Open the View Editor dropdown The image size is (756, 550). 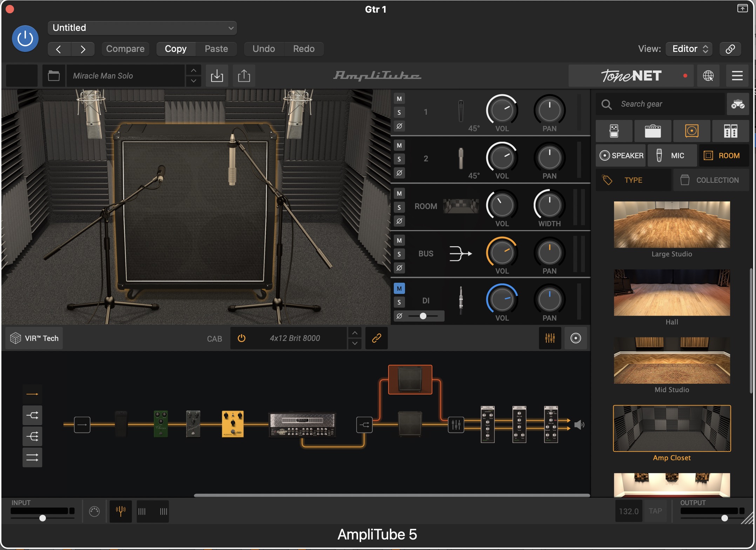[689, 49]
